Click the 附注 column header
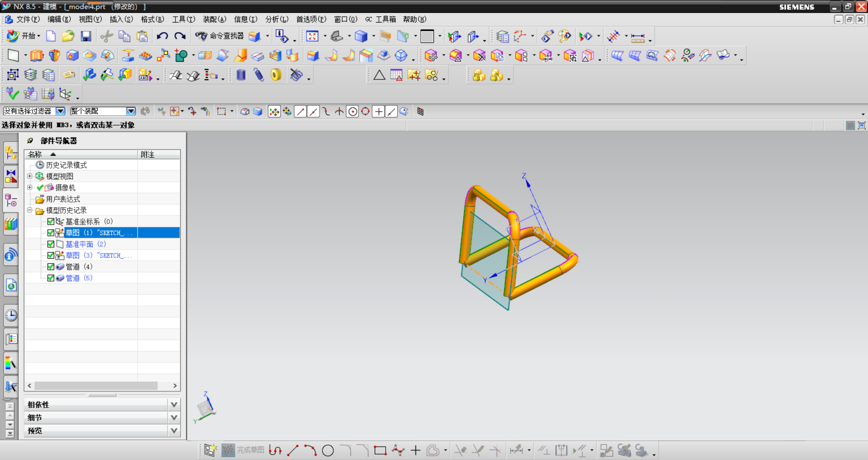Screen dimensions: 868x460 click(159, 155)
